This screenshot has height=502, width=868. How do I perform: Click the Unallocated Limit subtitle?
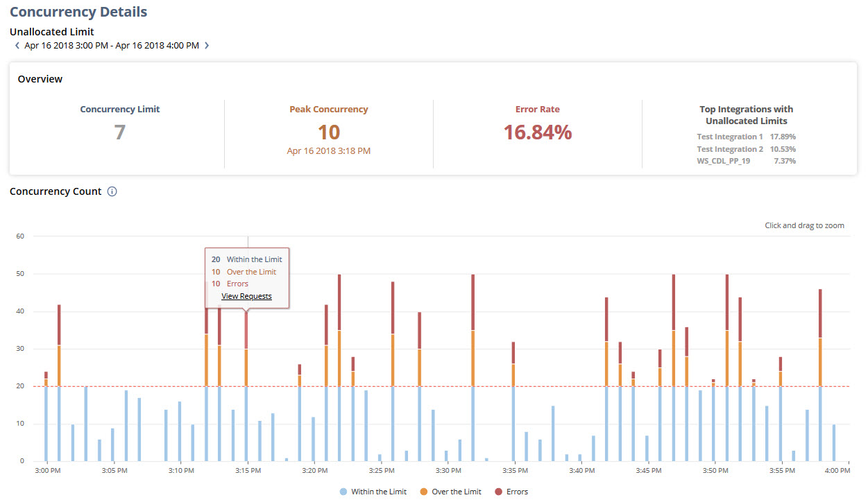(52, 31)
